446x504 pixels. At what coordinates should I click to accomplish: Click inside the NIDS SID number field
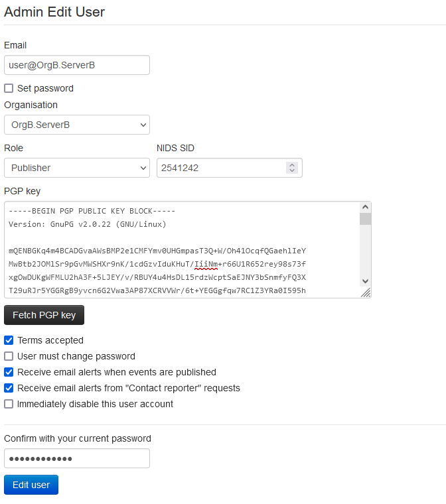pos(220,168)
